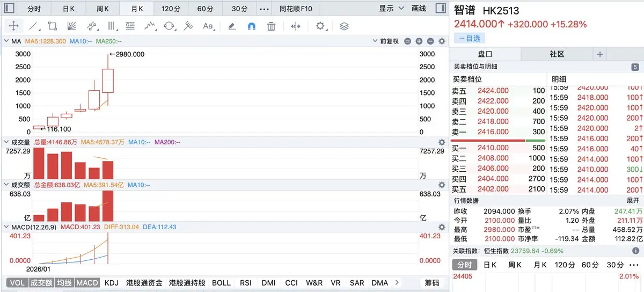Toggle the VOL indicator button

point(17,283)
